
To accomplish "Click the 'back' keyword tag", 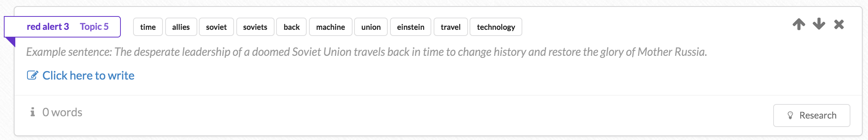I will pos(291,27).
